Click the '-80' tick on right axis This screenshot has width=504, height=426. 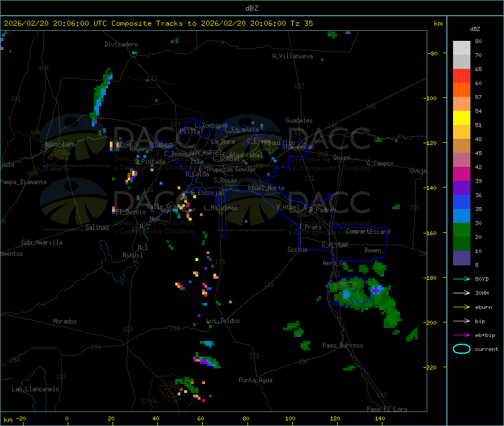coord(433,53)
